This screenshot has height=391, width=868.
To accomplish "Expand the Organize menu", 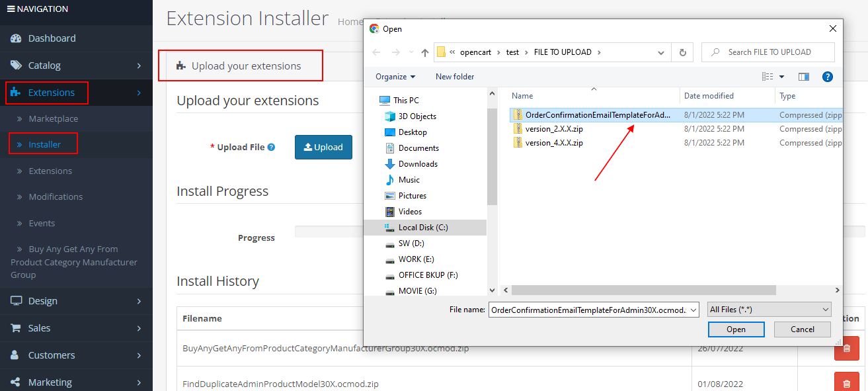I will coord(395,77).
